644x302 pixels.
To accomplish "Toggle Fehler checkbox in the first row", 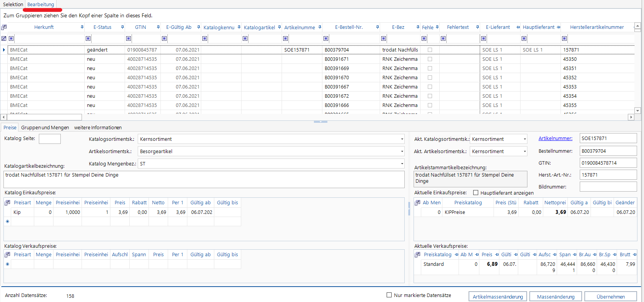I will (x=430, y=50).
